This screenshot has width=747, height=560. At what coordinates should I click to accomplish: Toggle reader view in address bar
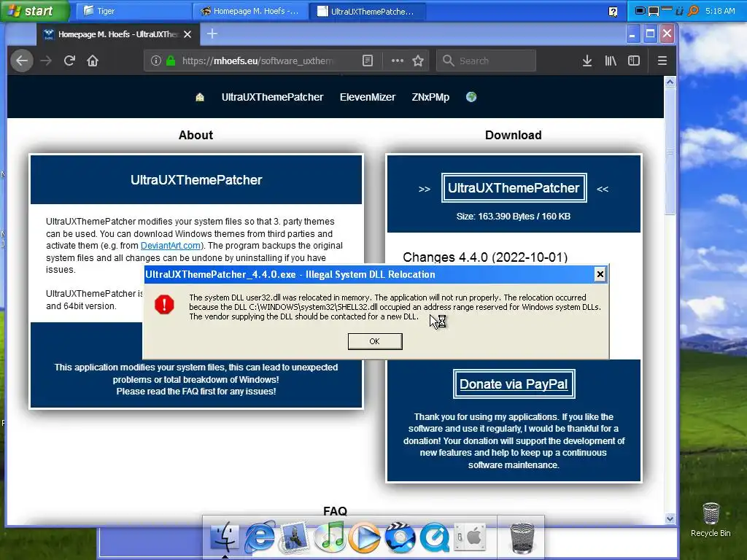368,61
